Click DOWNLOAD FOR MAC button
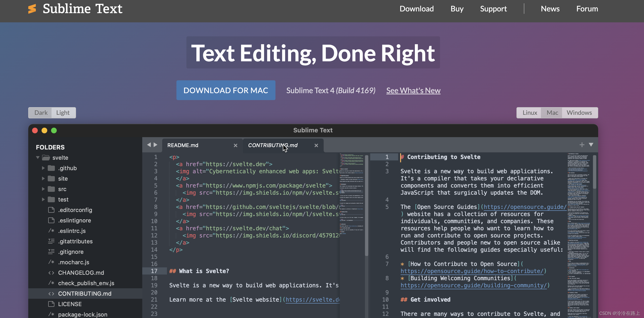644x318 pixels. [x=226, y=90]
